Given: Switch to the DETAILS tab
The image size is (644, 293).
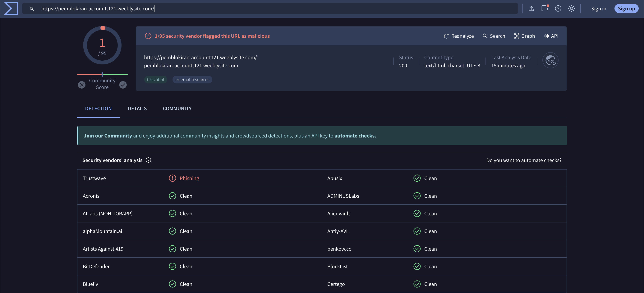Looking at the screenshot, I should pos(137,108).
